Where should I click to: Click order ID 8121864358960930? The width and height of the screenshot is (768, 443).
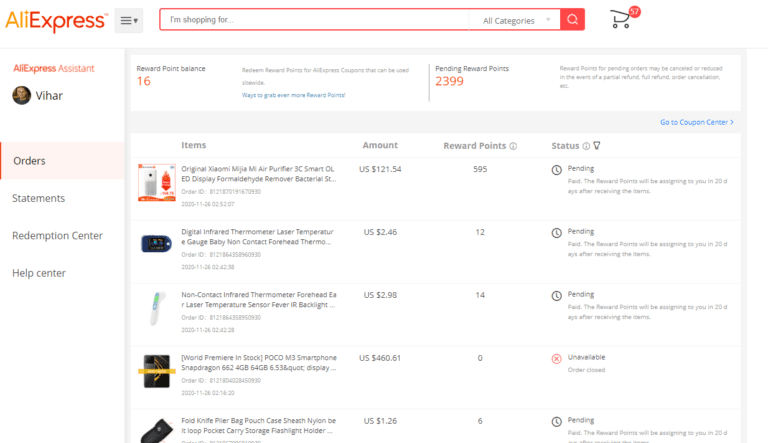click(x=235, y=254)
